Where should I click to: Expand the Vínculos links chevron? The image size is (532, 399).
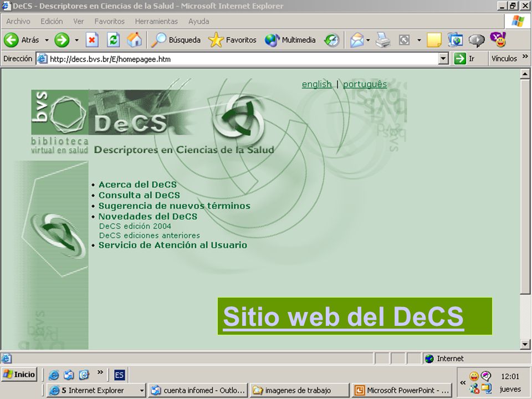[x=525, y=57]
